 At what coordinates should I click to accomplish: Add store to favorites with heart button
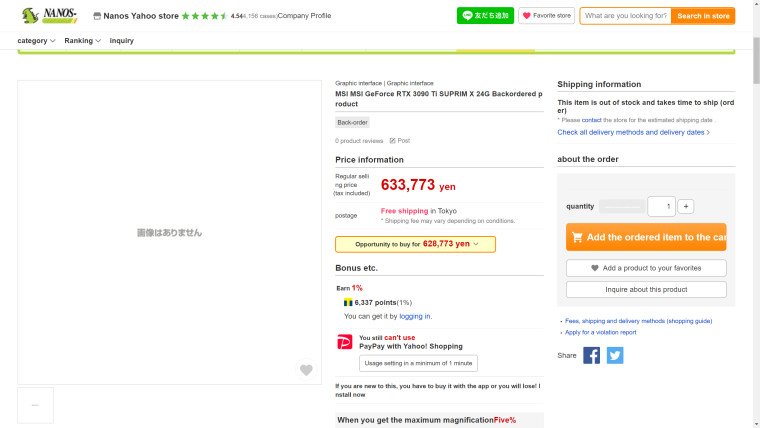tap(546, 16)
